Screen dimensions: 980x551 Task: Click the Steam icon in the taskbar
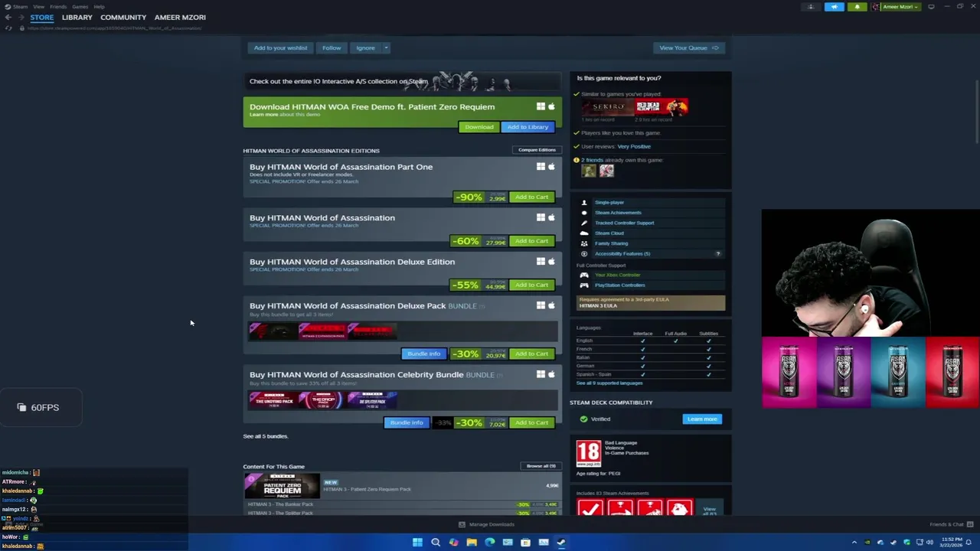tap(561, 542)
